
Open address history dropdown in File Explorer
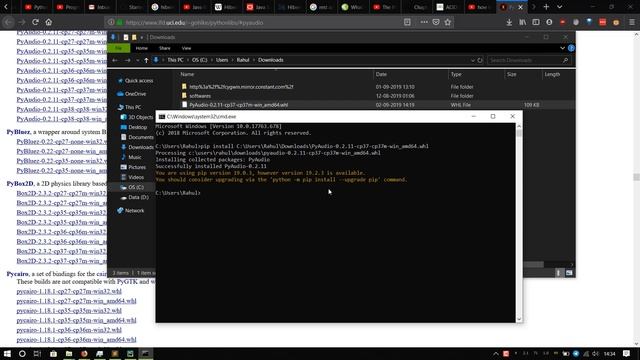pyautogui.click(x=473, y=60)
